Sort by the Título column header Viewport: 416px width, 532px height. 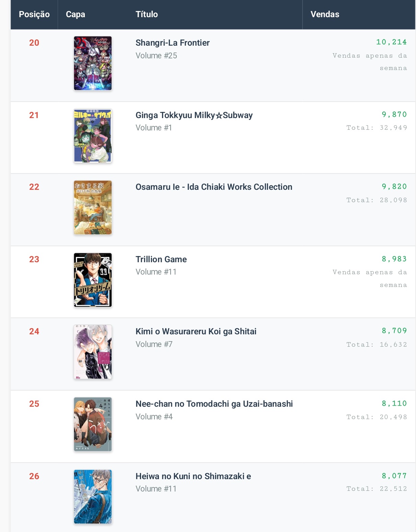pos(147,14)
